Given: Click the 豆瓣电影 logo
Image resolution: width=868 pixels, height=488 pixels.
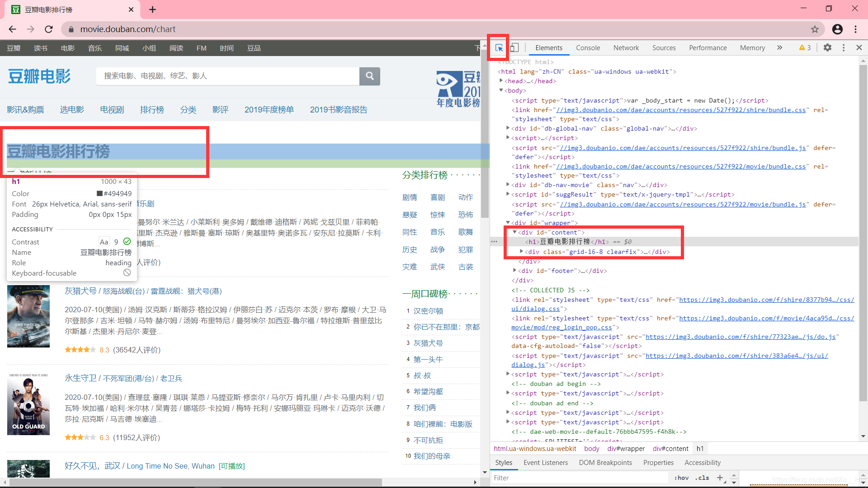Looking at the screenshot, I should 40,76.
